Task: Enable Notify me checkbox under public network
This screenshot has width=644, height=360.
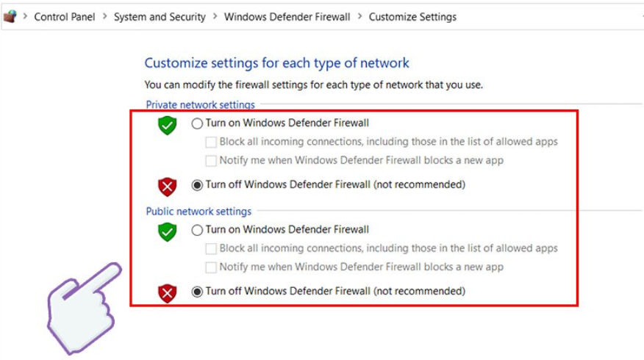Action: (x=211, y=267)
